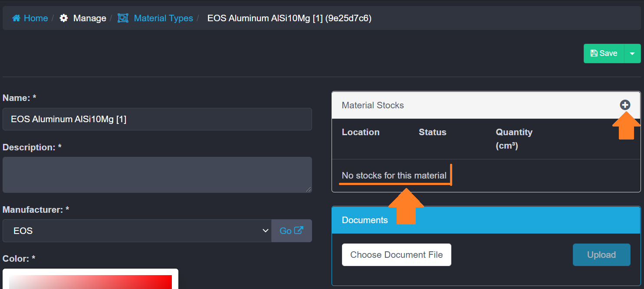This screenshot has width=644, height=289.
Task: Click the Status column header
Action: pyautogui.click(x=432, y=132)
